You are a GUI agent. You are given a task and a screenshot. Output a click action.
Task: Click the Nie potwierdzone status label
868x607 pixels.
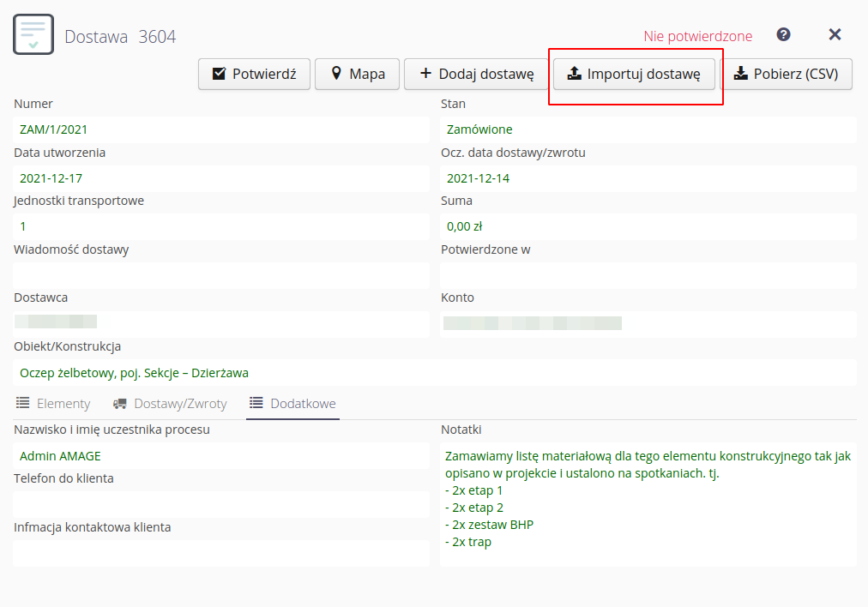pos(697,36)
